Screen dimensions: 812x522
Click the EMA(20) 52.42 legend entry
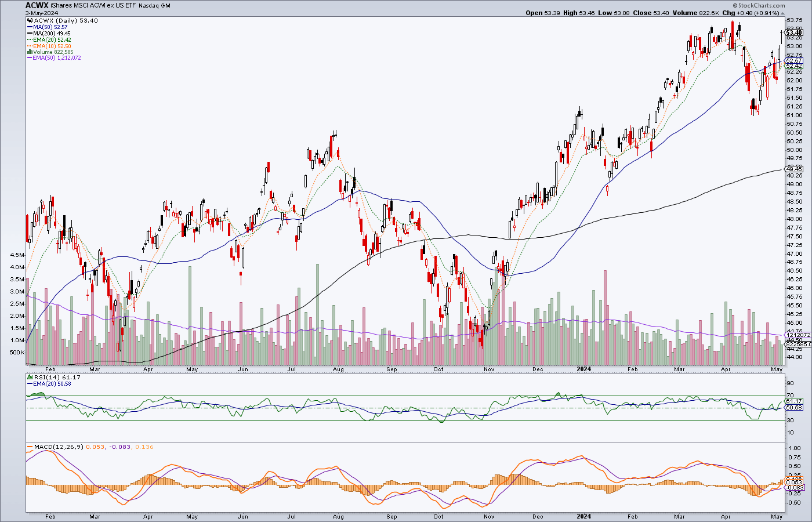click(x=52, y=40)
